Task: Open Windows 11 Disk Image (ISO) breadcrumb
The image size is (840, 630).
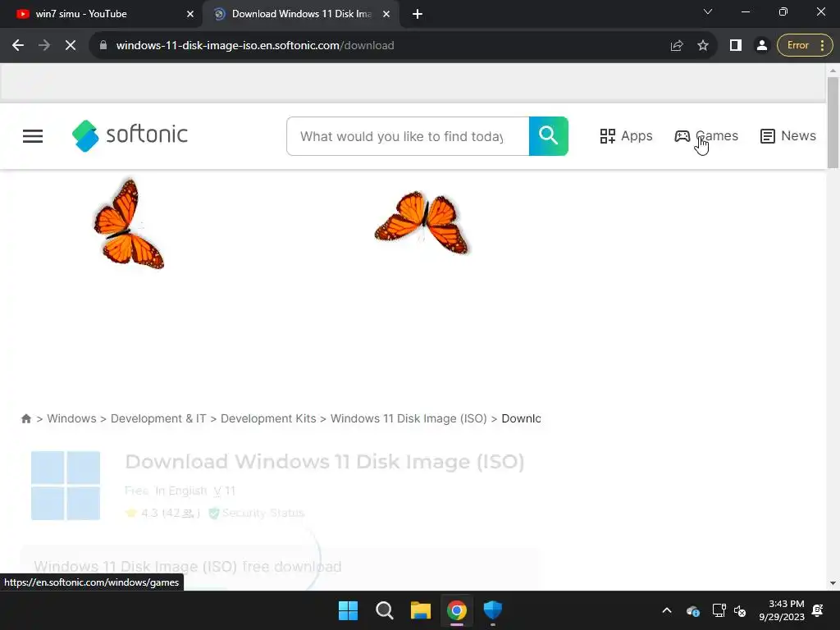Action: 409,418
